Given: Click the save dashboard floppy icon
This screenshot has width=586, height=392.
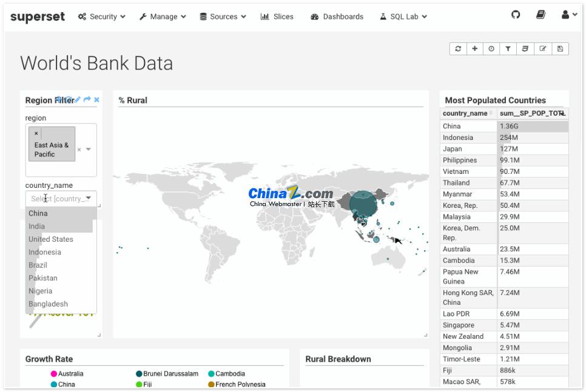Looking at the screenshot, I should click(560, 49).
